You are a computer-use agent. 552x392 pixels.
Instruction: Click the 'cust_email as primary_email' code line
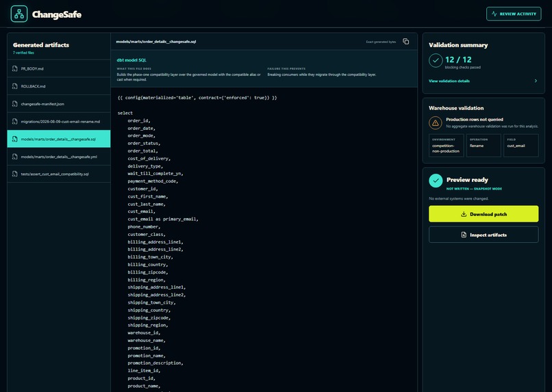[162, 219]
